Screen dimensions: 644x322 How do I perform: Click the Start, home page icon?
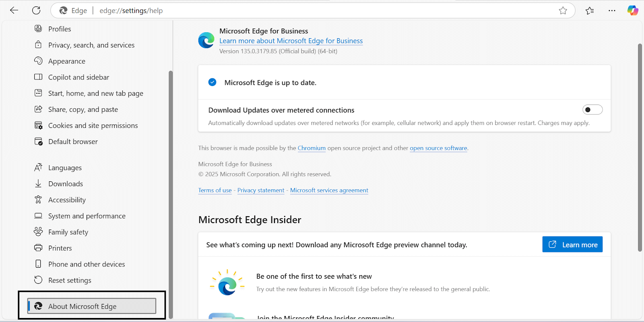click(x=38, y=93)
